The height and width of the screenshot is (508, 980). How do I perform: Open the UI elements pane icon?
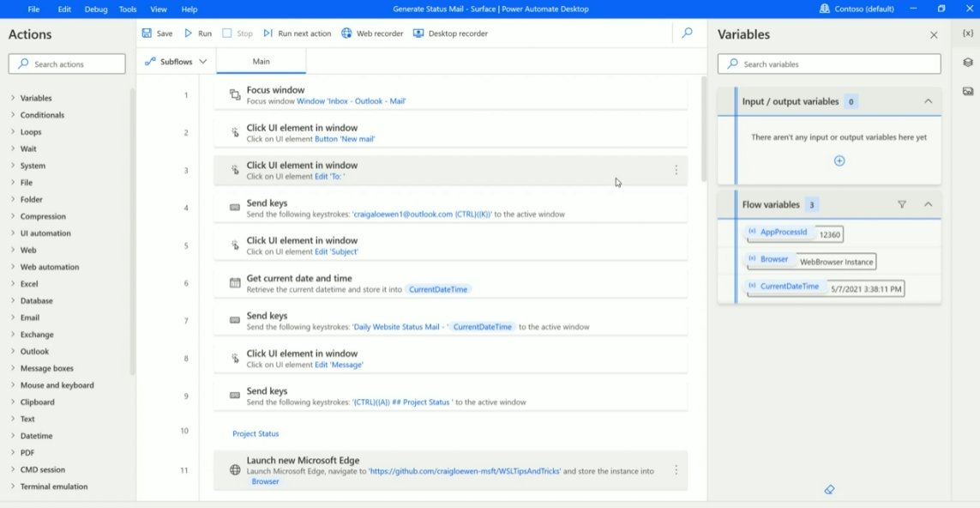(967, 62)
